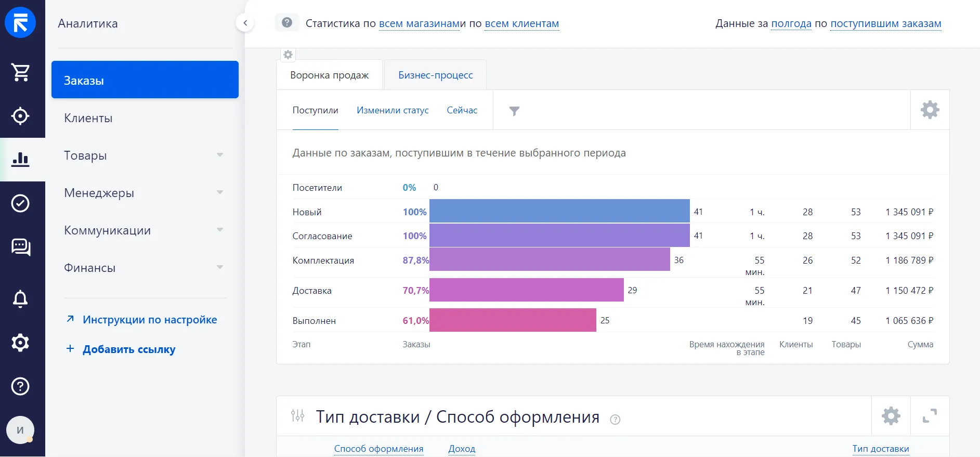Click the Посетители stage label

(x=317, y=188)
